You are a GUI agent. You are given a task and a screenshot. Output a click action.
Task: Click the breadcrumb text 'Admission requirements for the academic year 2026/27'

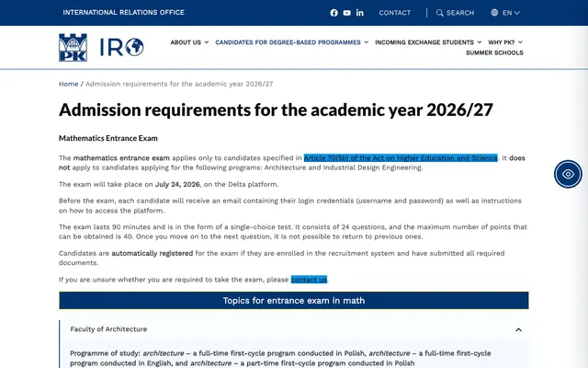click(179, 84)
